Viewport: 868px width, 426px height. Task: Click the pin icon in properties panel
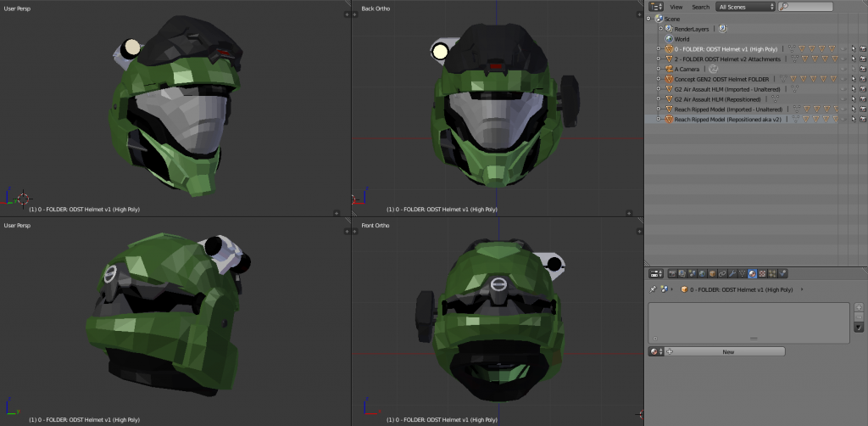653,289
